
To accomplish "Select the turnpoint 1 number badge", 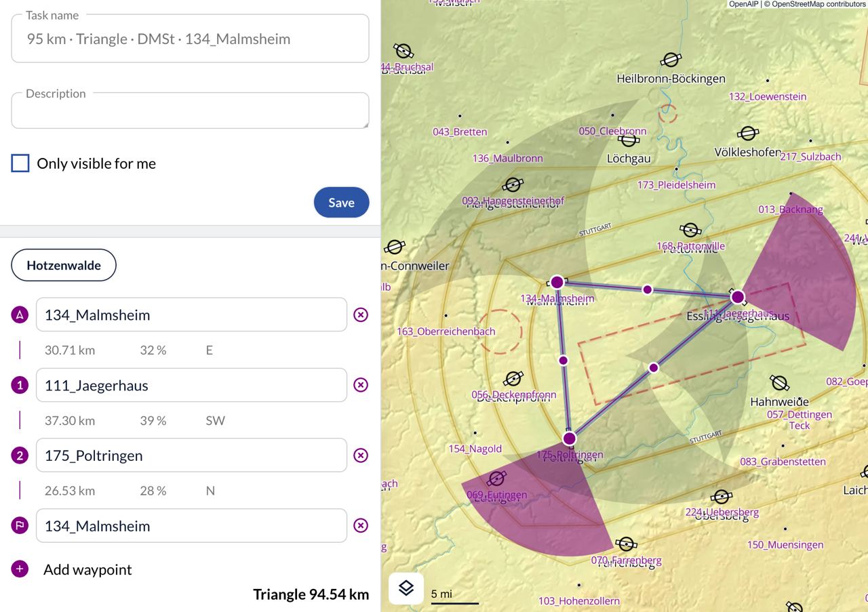I will 20,385.
